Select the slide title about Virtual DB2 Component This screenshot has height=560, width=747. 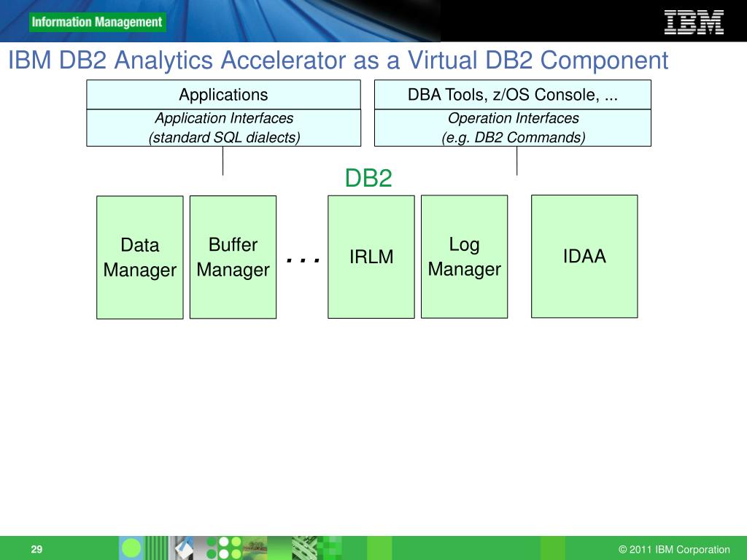click(x=338, y=60)
